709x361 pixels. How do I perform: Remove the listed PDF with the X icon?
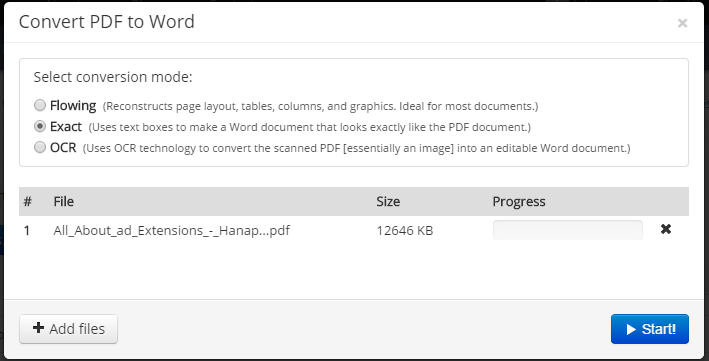tap(666, 229)
